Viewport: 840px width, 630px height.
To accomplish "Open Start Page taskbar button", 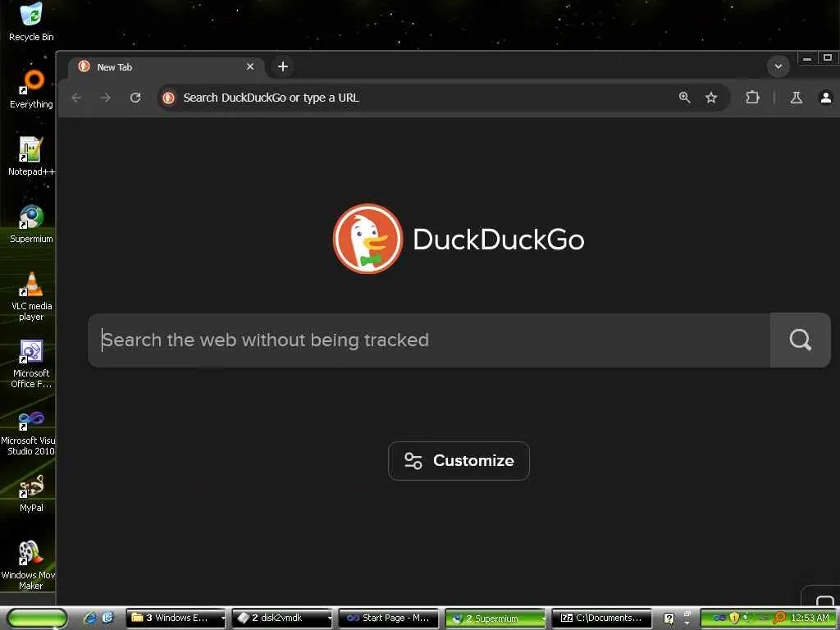I will (x=388, y=618).
